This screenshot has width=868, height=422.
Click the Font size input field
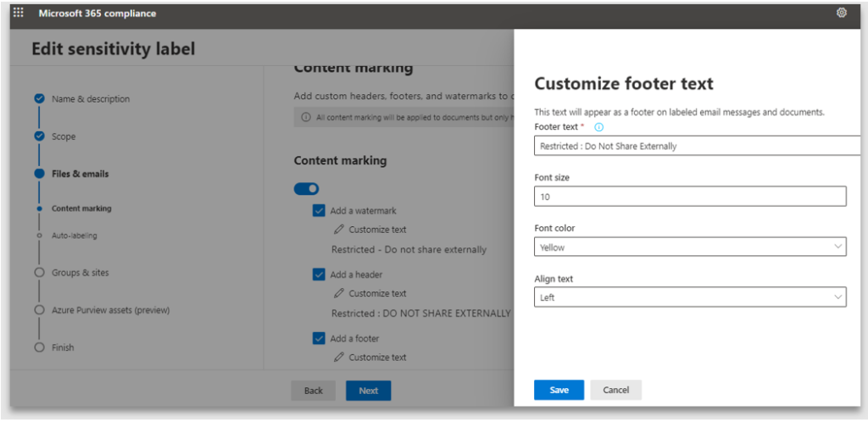(x=690, y=197)
